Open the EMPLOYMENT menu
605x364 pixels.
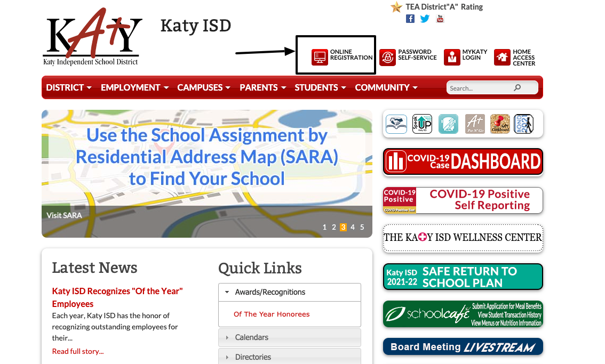point(134,87)
